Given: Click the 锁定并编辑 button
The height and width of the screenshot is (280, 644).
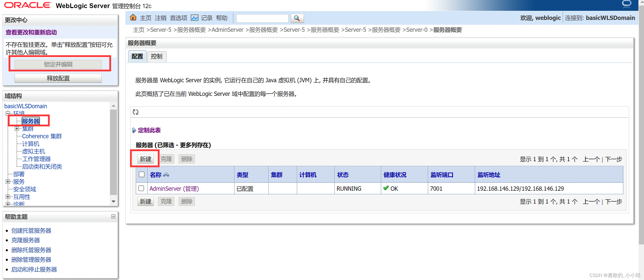Looking at the screenshot, I should coord(58,64).
